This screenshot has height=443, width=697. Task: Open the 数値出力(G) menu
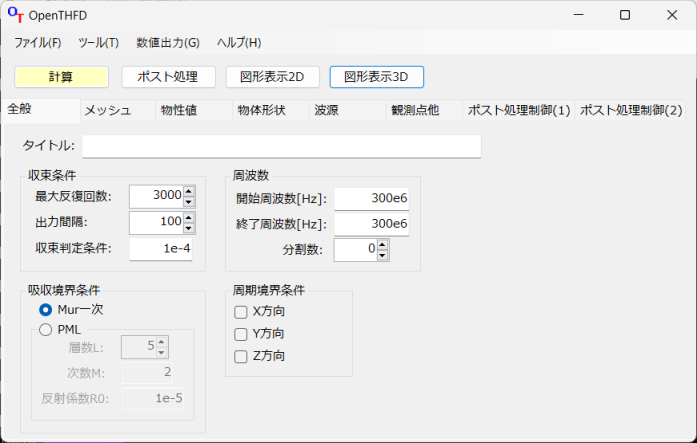[x=167, y=43]
